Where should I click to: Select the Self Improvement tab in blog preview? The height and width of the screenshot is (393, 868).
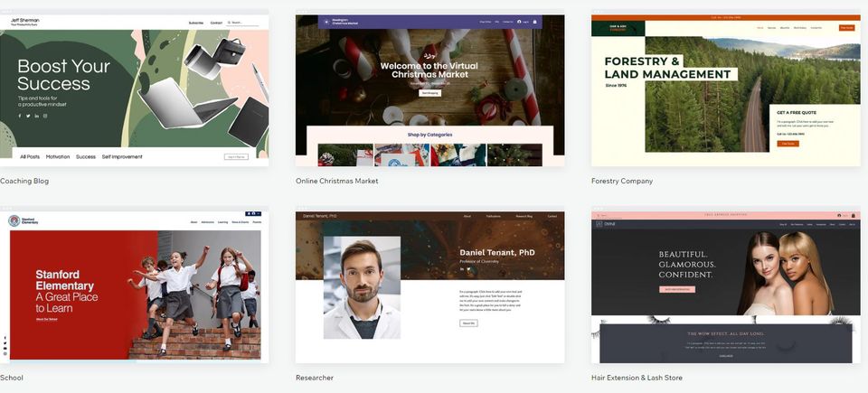coord(121,157)
